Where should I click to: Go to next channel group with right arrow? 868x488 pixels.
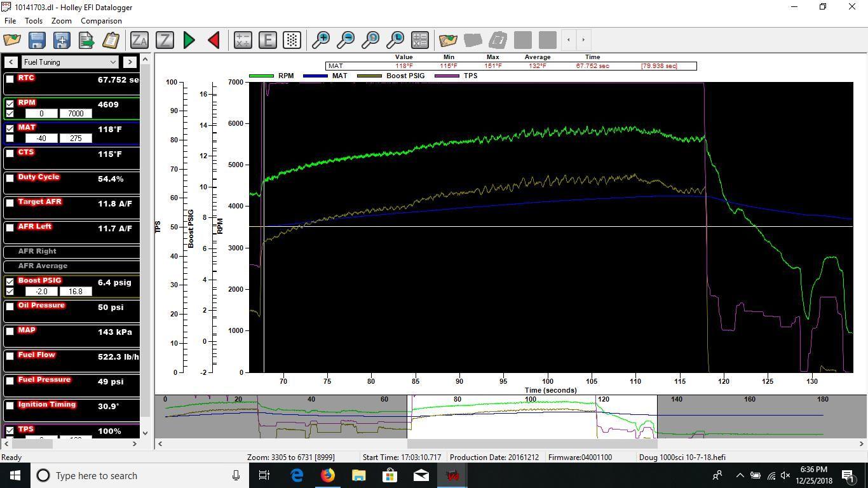[x=130, y=62]
